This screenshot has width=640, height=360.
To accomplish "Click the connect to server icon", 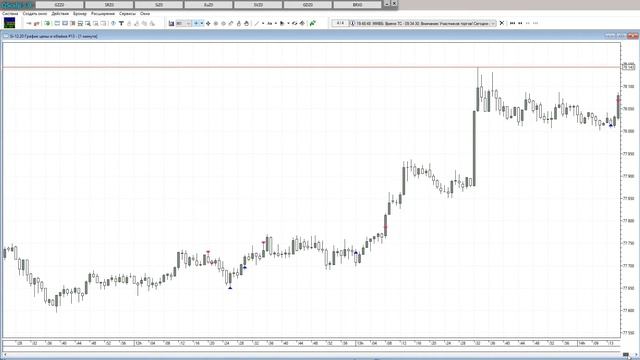I will 29,24.
